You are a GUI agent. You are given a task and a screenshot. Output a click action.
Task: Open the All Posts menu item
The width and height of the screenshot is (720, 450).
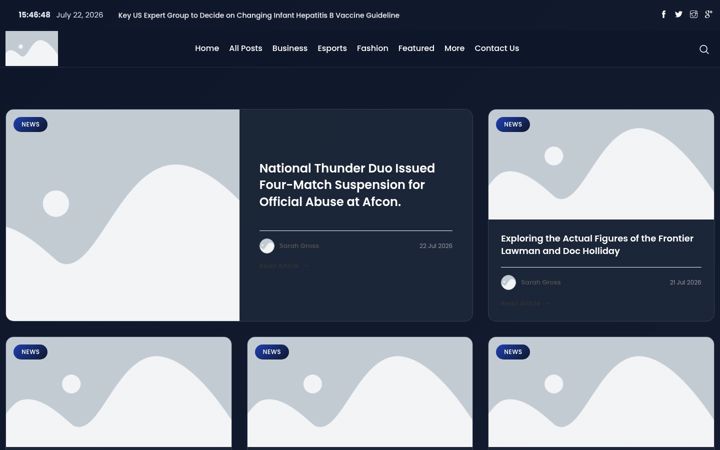pos(246,48)
